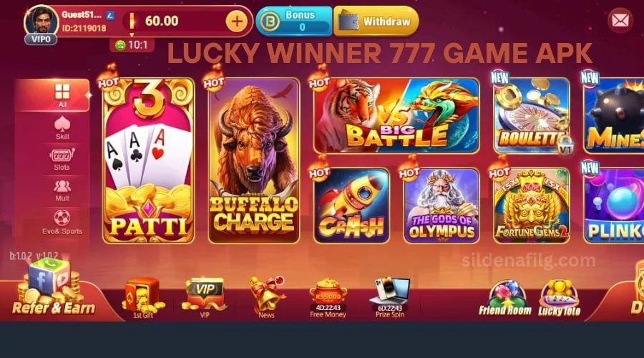Click the Withdraw button
644x358 pixels.
coord(376,21)
